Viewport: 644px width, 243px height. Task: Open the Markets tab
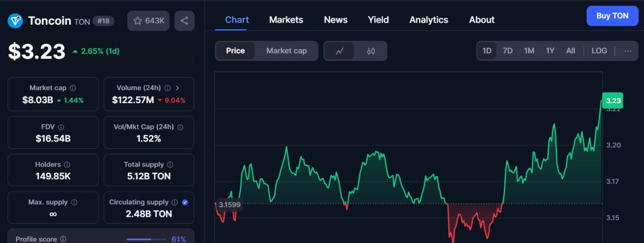click(286, 20)
